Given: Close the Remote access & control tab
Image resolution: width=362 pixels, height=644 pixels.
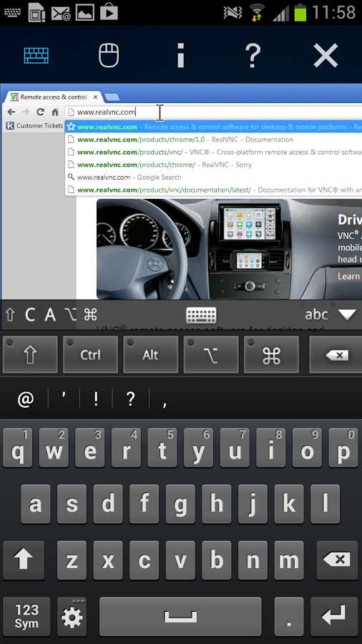Looking at the screenshot, I should (x=95, y=97).
